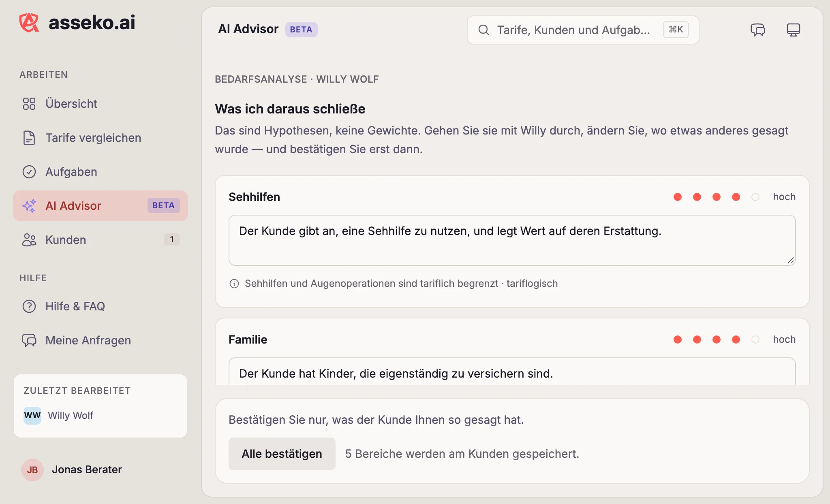Click into the Sehhilfen hypothesis text area
Viewport: 830px width, 504px height.
click(512, 240)
